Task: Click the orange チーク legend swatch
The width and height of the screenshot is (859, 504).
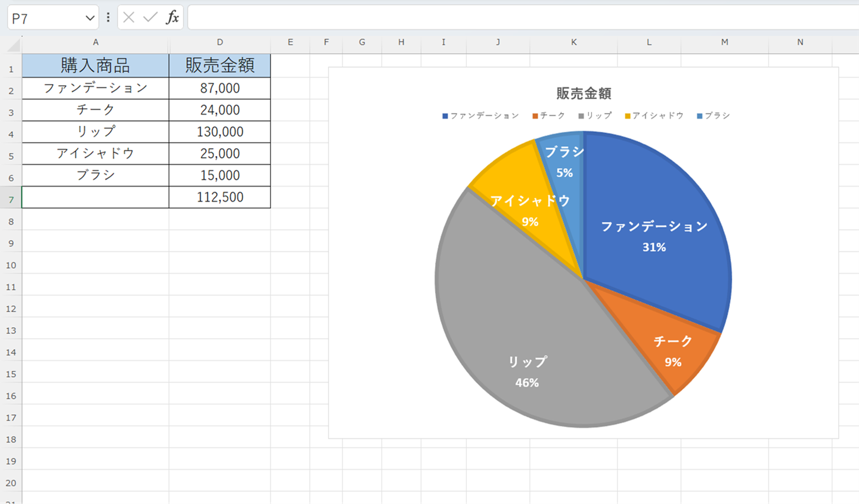Action: [535, 116]
